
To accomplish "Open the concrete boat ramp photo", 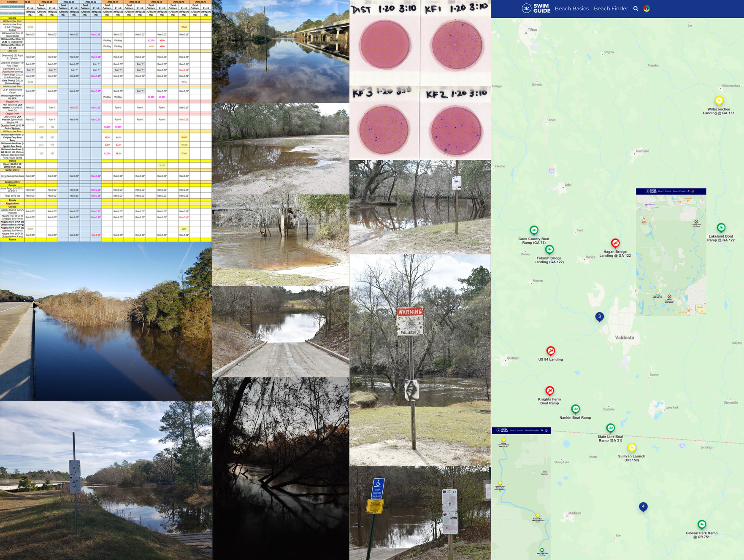I will coord(281,332).
